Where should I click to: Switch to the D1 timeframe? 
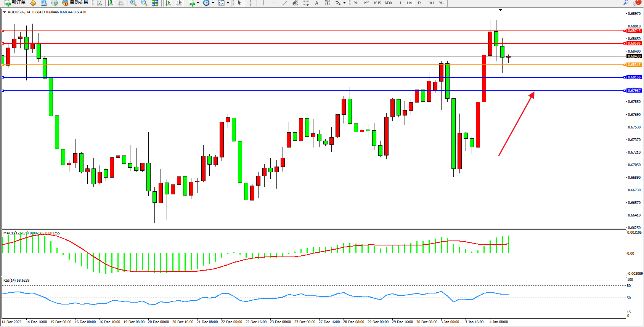(x=420, y=3)
